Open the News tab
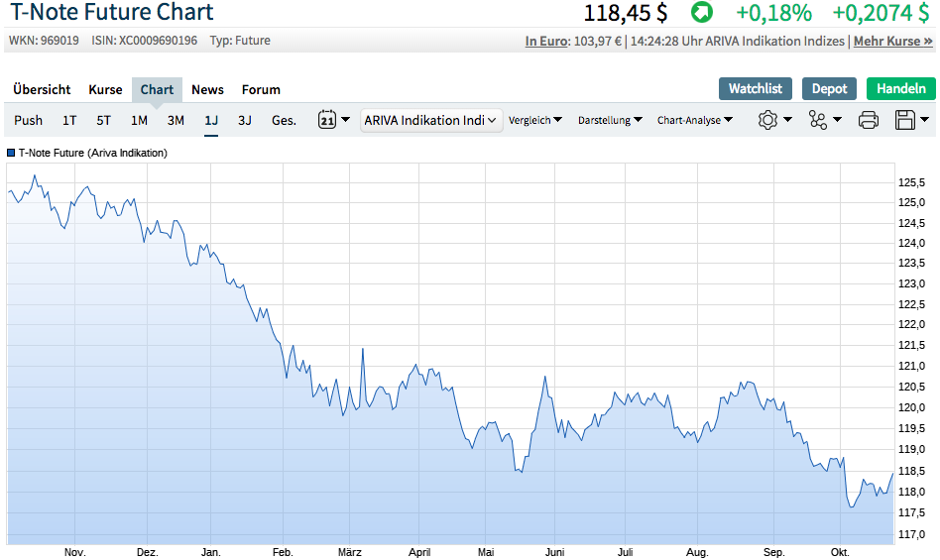940x560 pixels. (x=207, y=89)
